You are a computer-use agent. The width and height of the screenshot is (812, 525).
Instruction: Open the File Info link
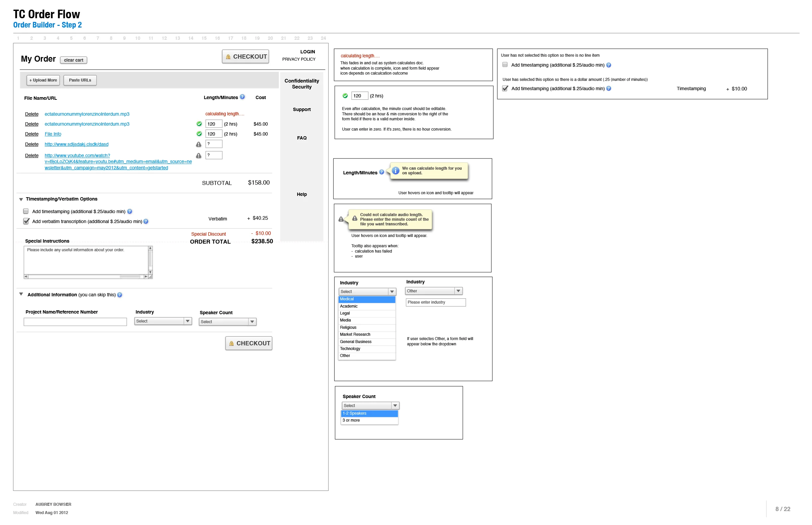coord(52,134)
